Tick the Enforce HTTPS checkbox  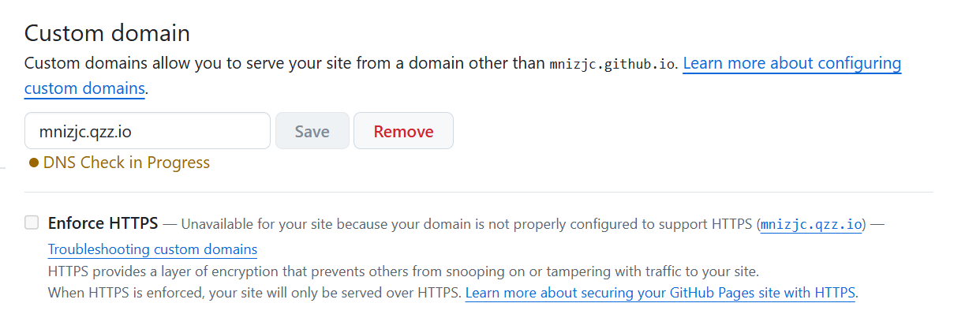[32, 223]
